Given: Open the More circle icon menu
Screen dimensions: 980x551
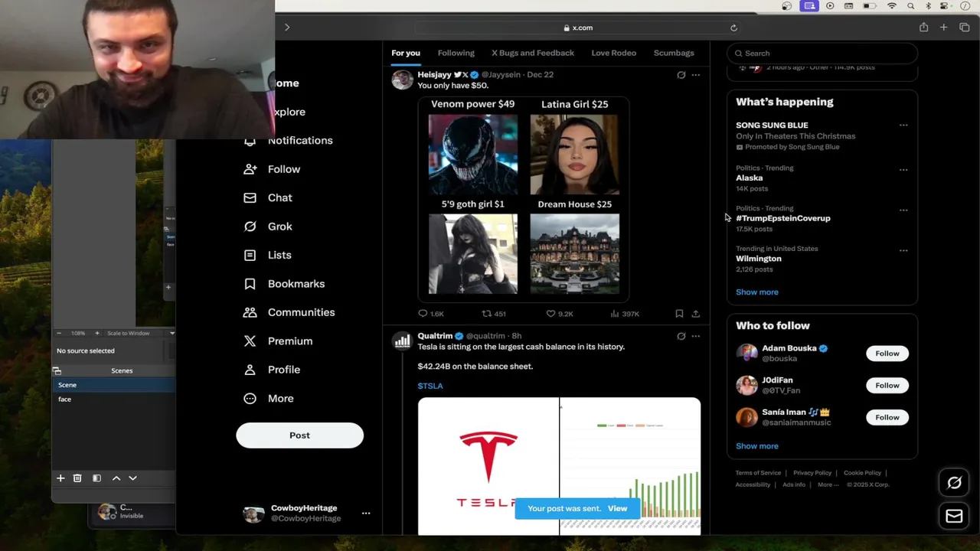Looking at the screenshot, I should 250,399.
